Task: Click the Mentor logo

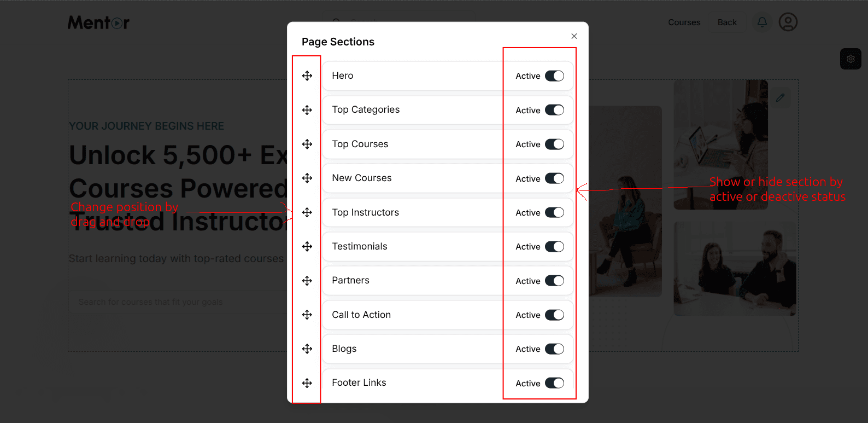Action: tap(98, 22)
